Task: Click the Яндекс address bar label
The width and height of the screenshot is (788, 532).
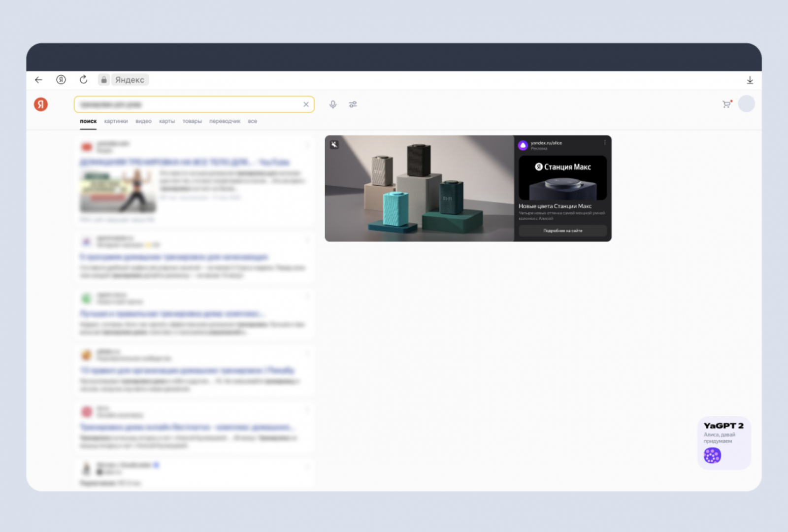Action: (x=130, y=80)
